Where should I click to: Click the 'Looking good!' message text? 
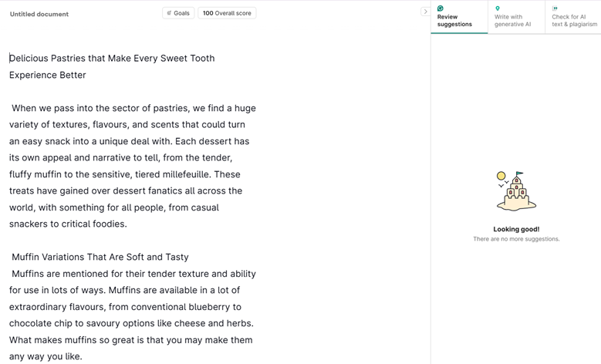tap(516, 229)
